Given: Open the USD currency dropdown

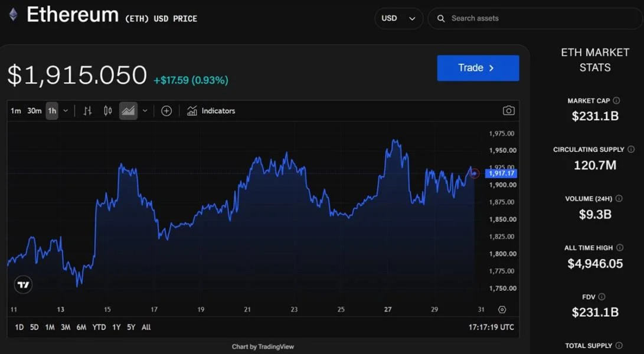Looking at the screenshot, I should 398,18.
